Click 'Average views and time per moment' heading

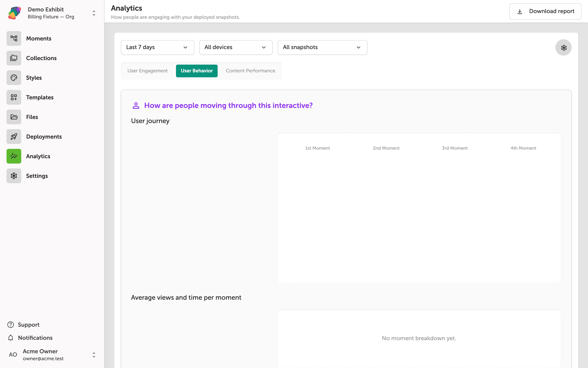tap(186, 297)
